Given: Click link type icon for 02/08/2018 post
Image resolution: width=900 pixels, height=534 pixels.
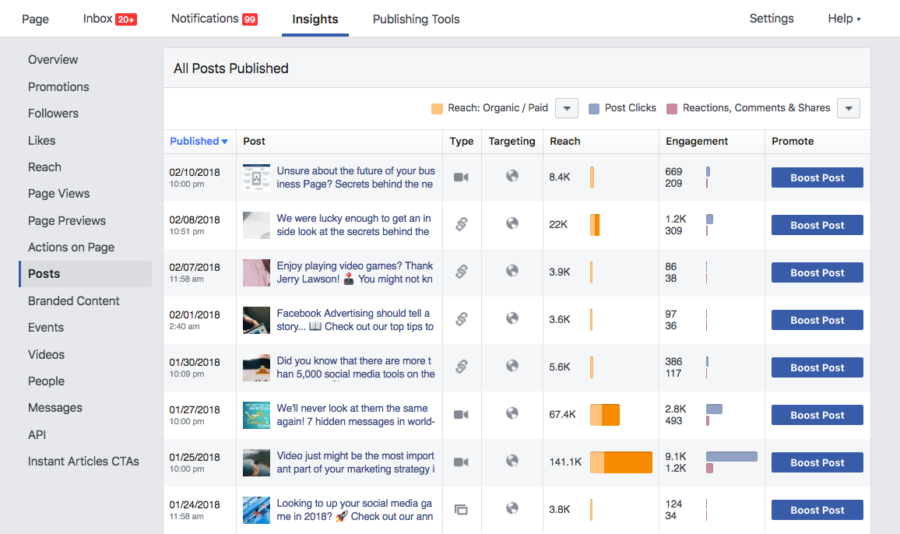Looking at the screenshot, I should pos(461,224).
